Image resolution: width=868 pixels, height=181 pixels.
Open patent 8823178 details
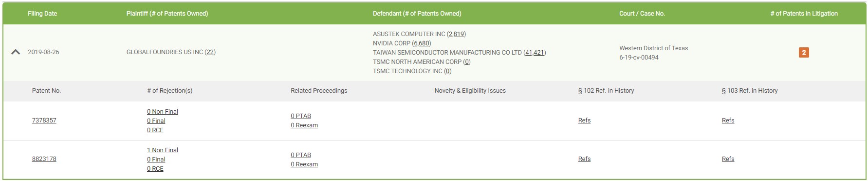(44, 159)
